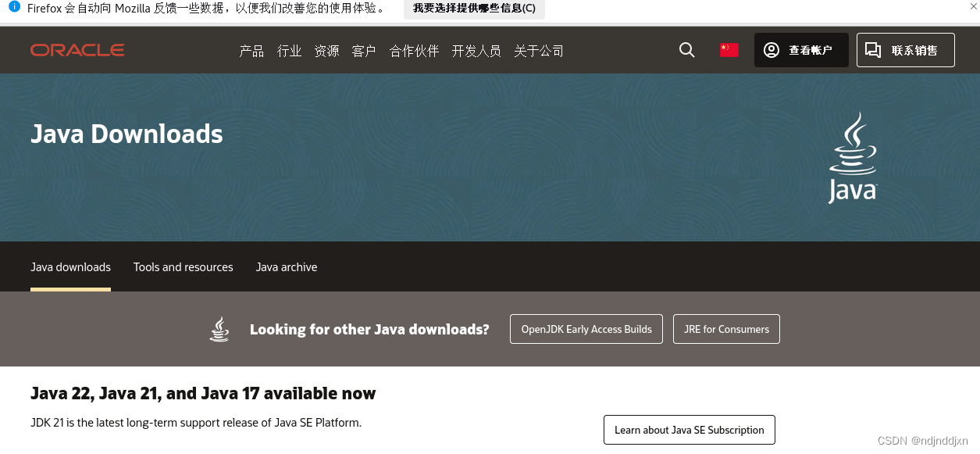
Task: Switch to Tools and resources tab
Action: (183, 267)
